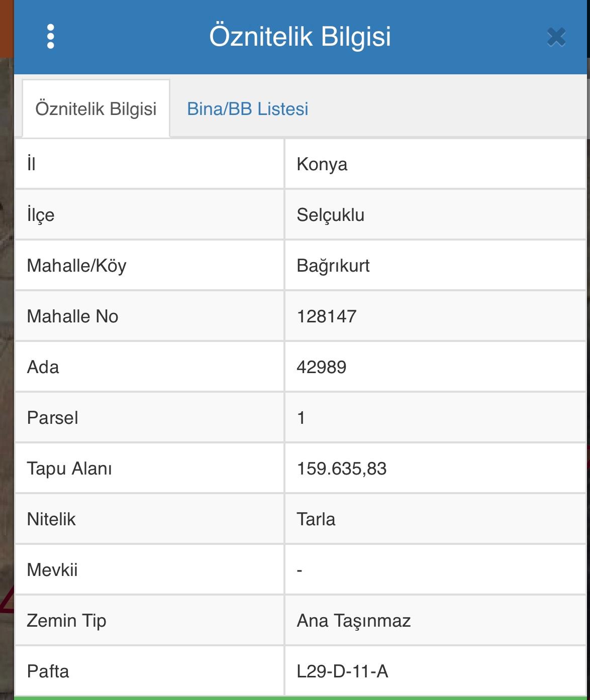Close the Öznitelik Bilgisi panel

click(556, 37)
